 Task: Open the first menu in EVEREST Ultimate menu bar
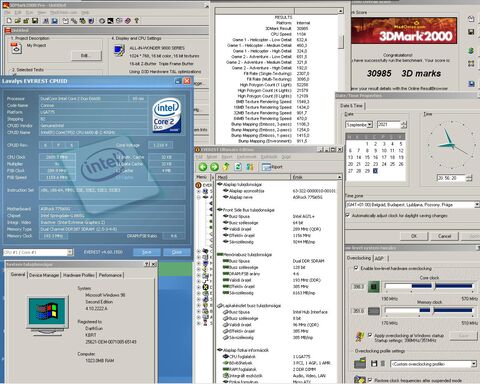199,157
